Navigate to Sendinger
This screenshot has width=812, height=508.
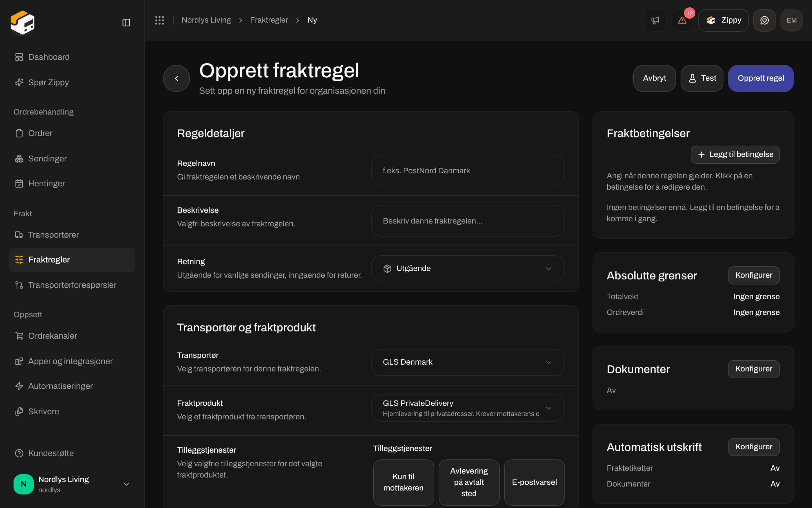click(x=72, y=159)
